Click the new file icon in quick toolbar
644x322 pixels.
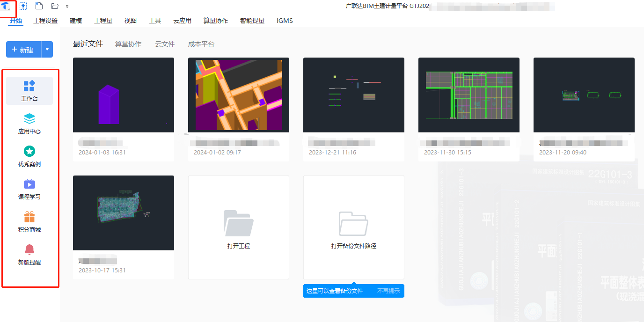coord(39,6)
